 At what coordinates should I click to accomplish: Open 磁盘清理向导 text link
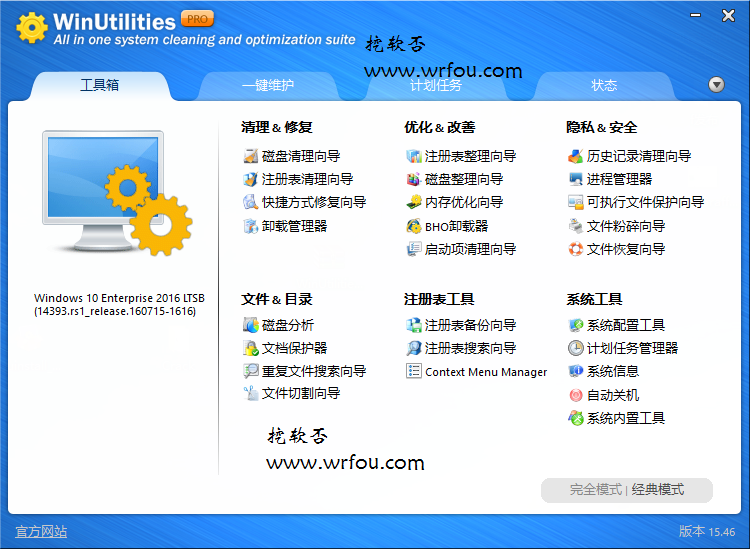pos(301,156)
